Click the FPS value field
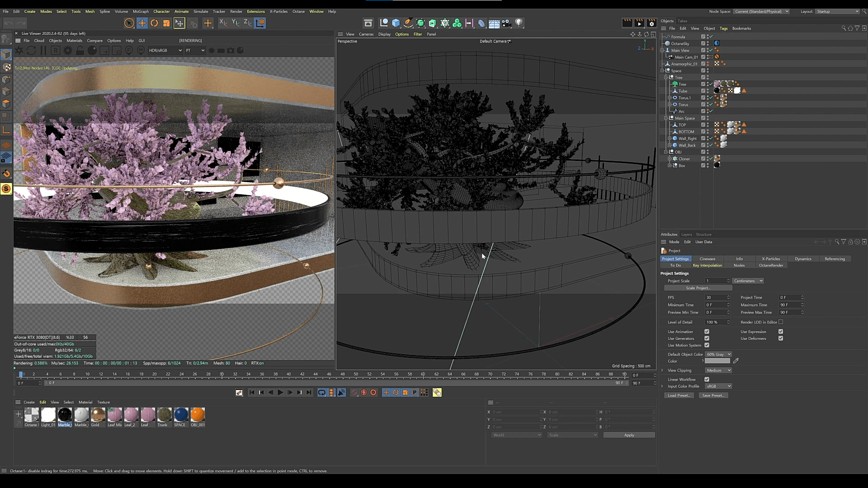Image resolution: width=868 pixels, height=488 pixels. coord(717,298)
